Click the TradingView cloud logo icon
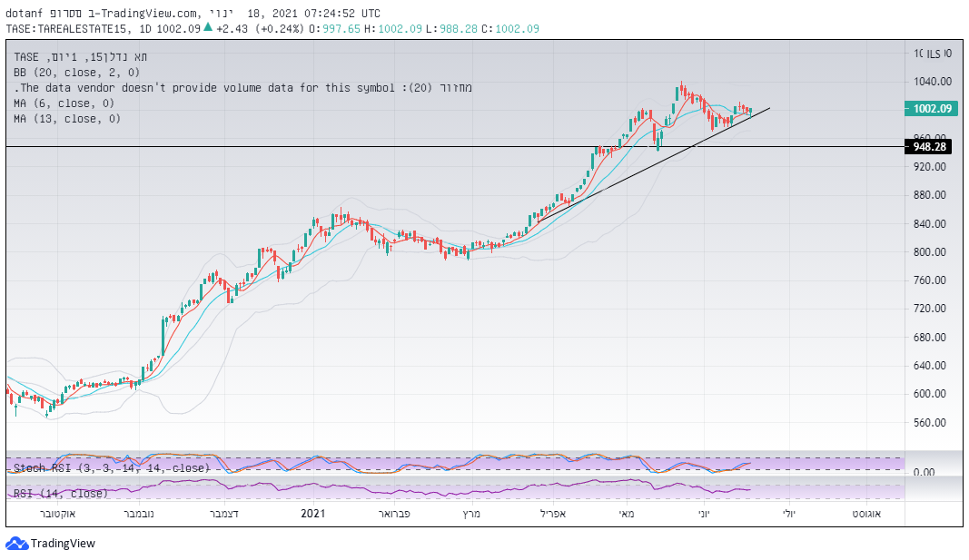This screenshot has height=560, width=969. pyautogui.click(x=16, y=544)
